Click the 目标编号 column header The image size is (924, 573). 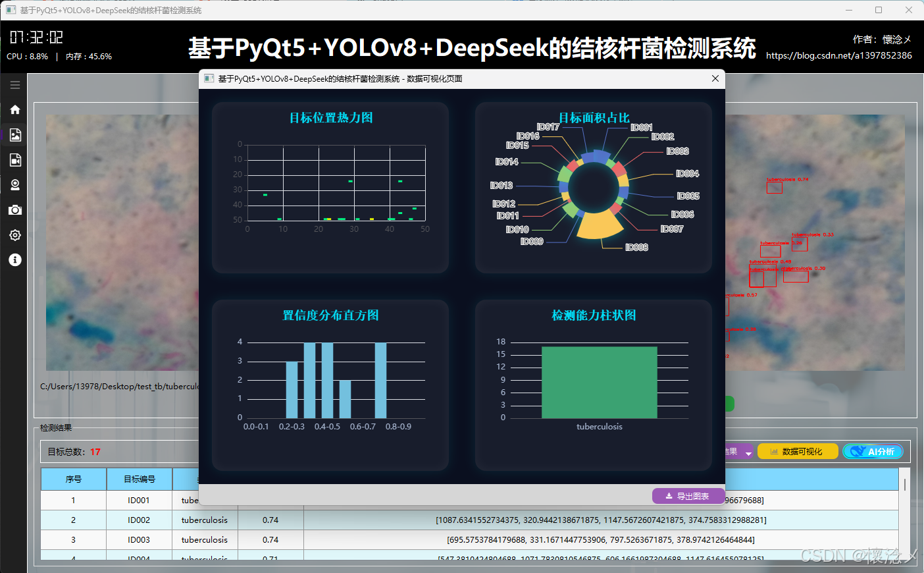tap(140, 479)
